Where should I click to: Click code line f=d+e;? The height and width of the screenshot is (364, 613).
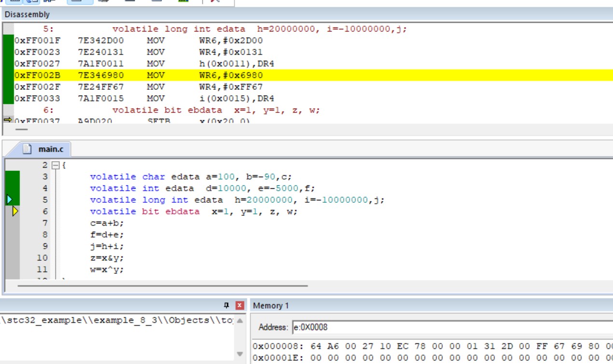(x=107, y=235)
